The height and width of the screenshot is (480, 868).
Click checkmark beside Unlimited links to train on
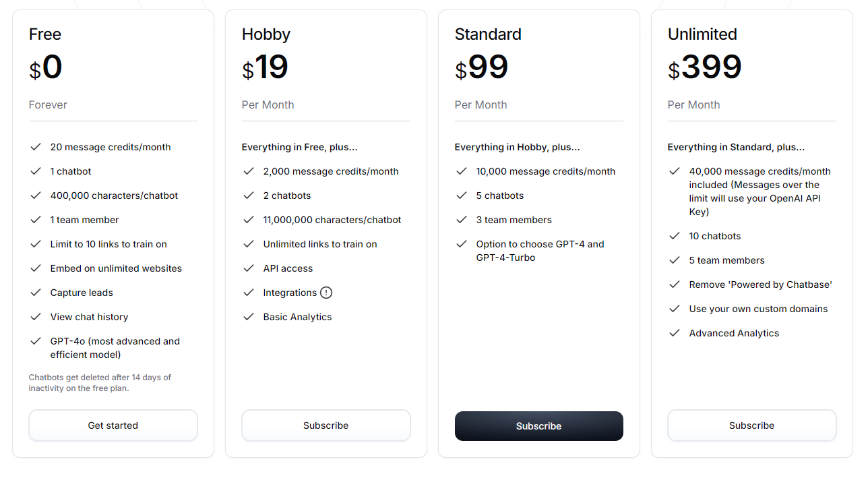(249, 244)
